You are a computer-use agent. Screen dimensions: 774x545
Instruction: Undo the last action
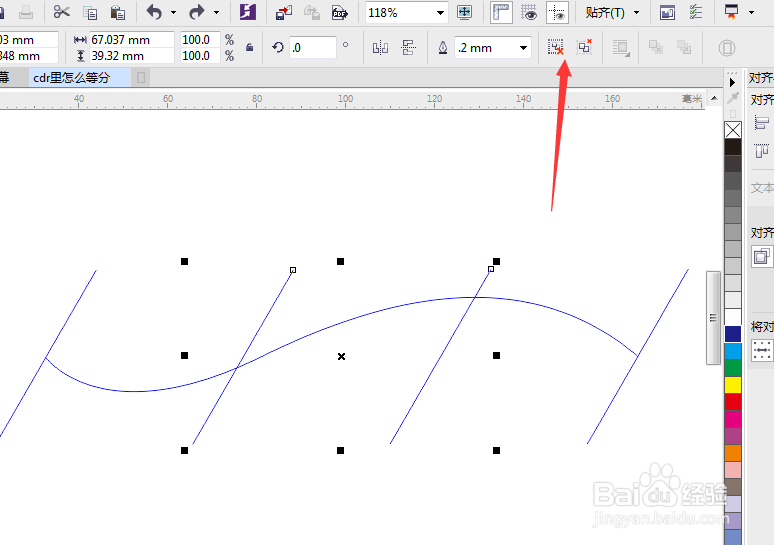click(x=155, y=12)
